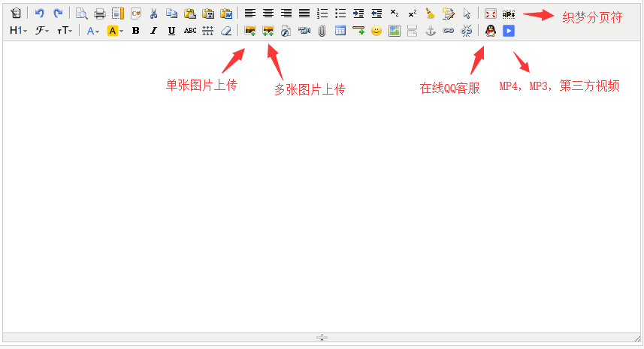Image resolution: width=644 pixels, height=349 pixels.
Task: Apply superscript formatting
Action: point(413,14)
